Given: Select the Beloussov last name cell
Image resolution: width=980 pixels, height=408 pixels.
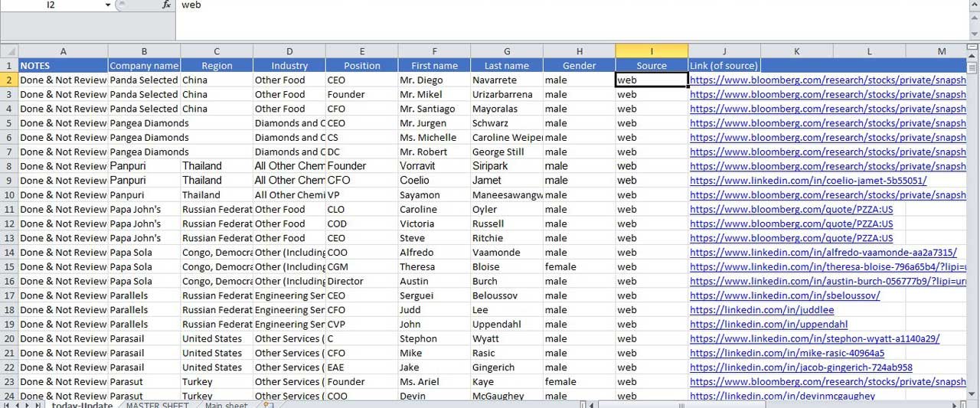Looking at the screenshot, I should pos(507,295).
